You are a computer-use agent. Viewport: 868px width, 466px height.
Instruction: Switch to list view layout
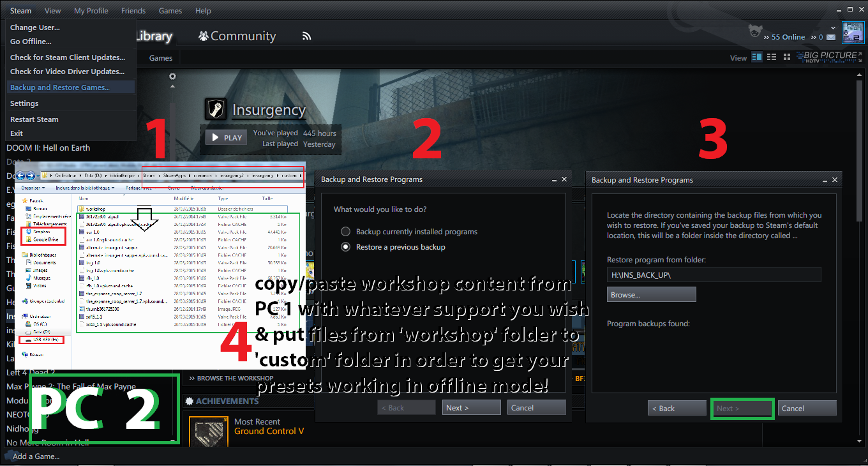[772, 57]
